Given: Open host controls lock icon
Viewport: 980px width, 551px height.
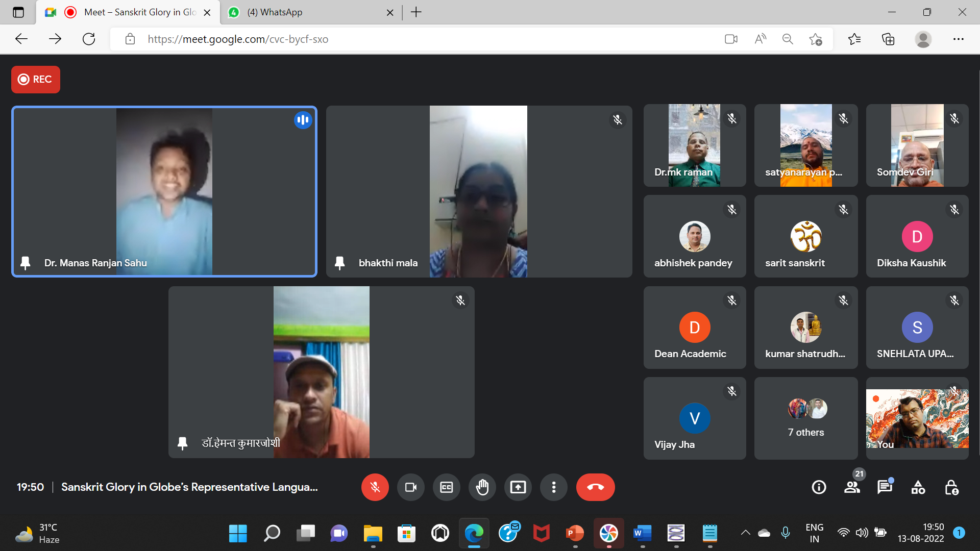Looking at the screenshot, I should click(x=951, y=487).
